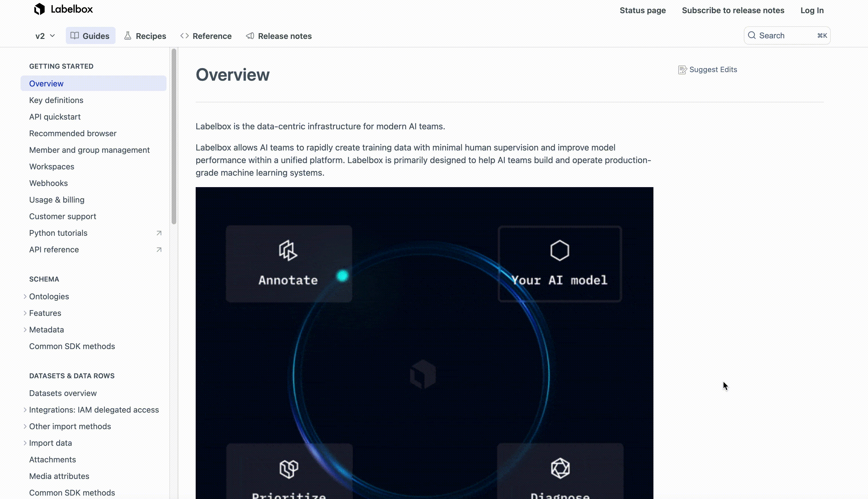Click the Your AI model hexagon icon

[560, 251]
